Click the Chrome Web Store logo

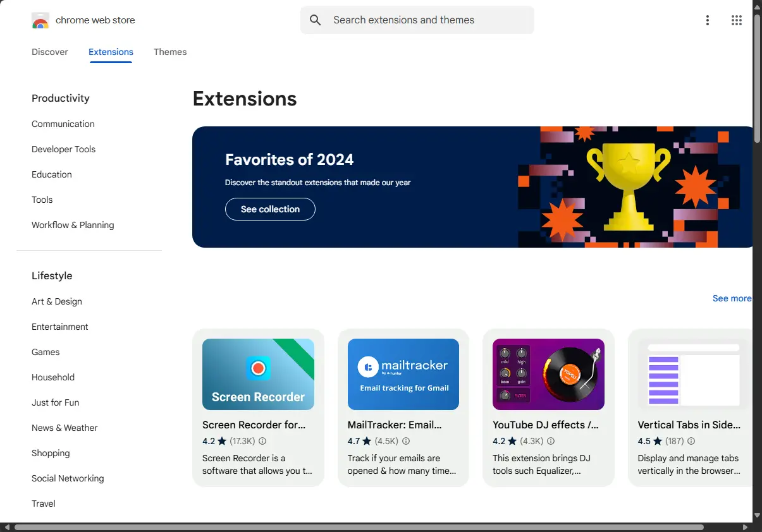(x=40, y=20)
